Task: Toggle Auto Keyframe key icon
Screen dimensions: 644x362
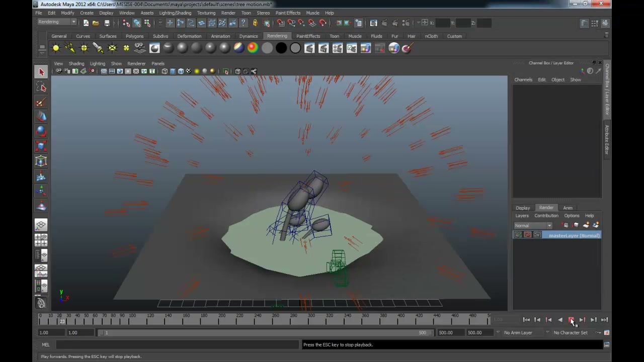Action: click(598, 332)
